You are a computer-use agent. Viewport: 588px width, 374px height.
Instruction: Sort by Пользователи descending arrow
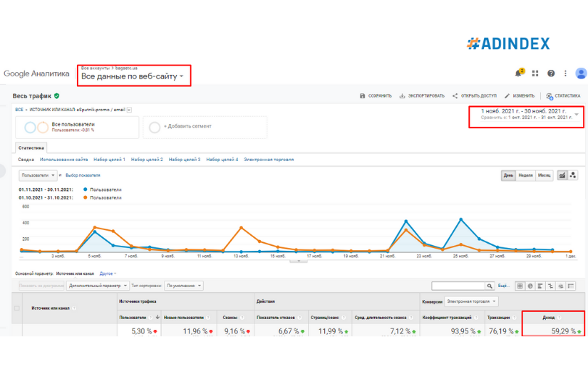click(158, 318)
